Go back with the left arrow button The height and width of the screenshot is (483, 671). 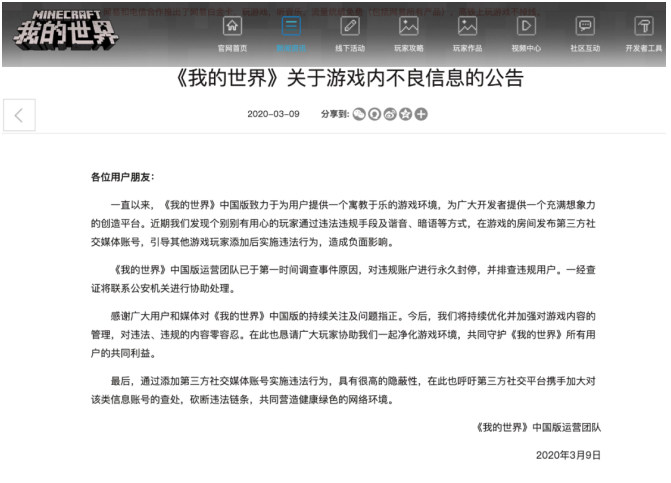(x=19, y=115)
